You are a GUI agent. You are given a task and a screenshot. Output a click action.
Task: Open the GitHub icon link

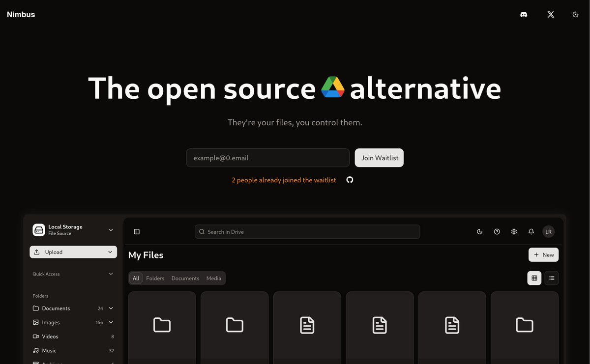[350, 180]
